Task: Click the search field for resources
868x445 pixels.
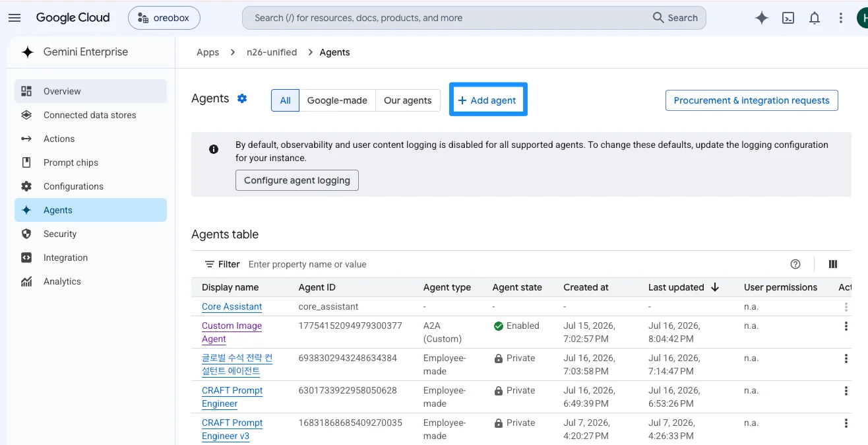Action: [445, 18]
